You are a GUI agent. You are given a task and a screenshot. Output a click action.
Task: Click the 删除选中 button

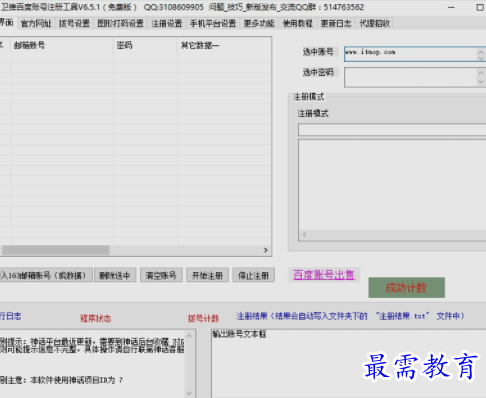tap(115, 275)
